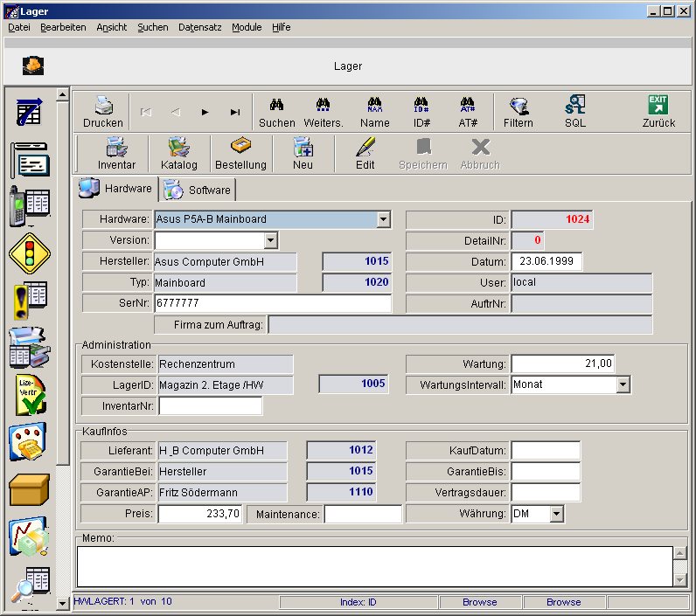This screenshot has height=616, width=696.
Task: Open the Datensatz menu
Action: 199,27
